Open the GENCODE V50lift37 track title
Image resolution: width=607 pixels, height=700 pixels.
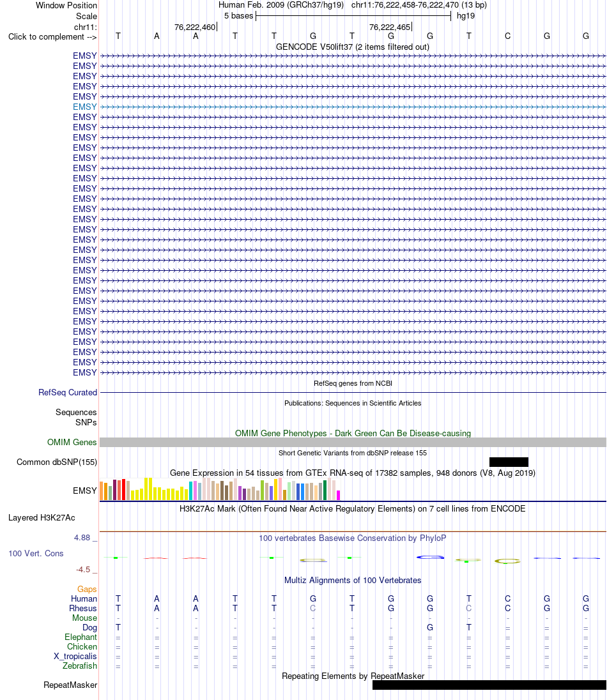(353, 47)
